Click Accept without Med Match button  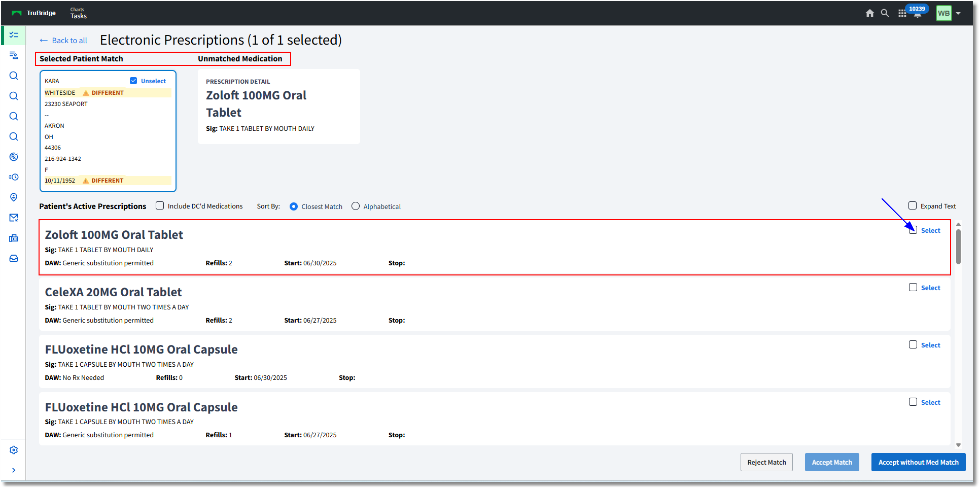[918, 462]
